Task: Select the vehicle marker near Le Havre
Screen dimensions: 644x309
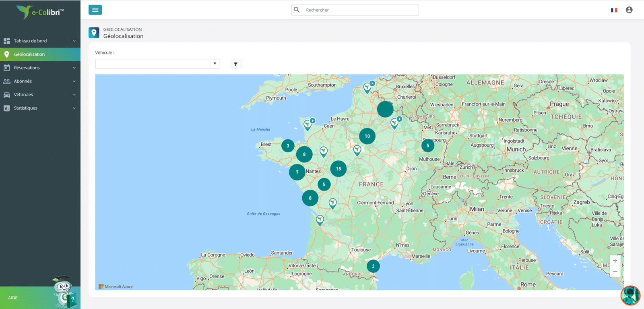Action: point(308,124)
